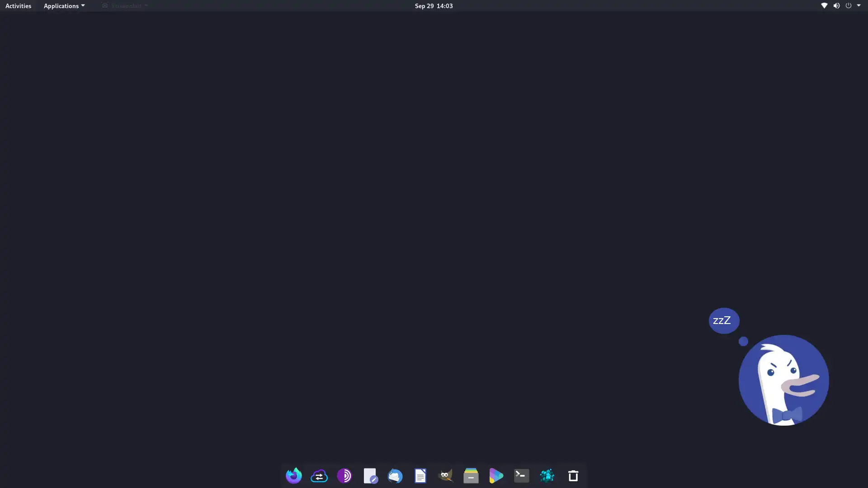Launch terminal emulator from dock

point(522,475)
